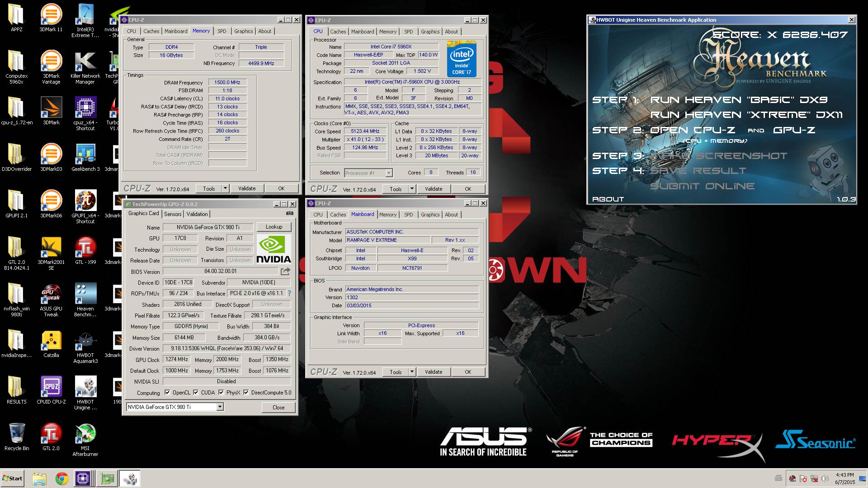Viewport: 868px width, 488px height.
Task: Open the D3DOverrider folder
Action: pos(16,157)
